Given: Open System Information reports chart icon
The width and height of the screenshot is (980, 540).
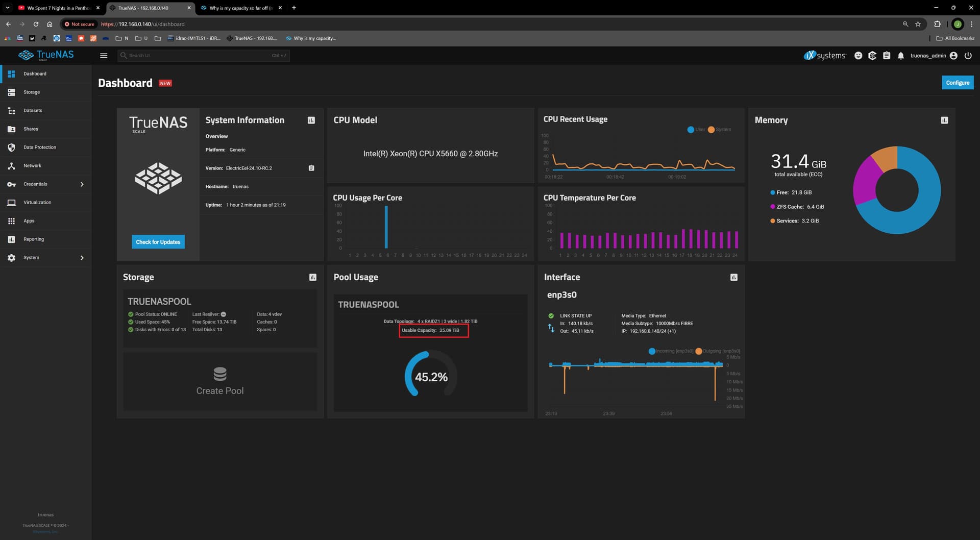Looking at the screenshot, I should tap(311, 120).
